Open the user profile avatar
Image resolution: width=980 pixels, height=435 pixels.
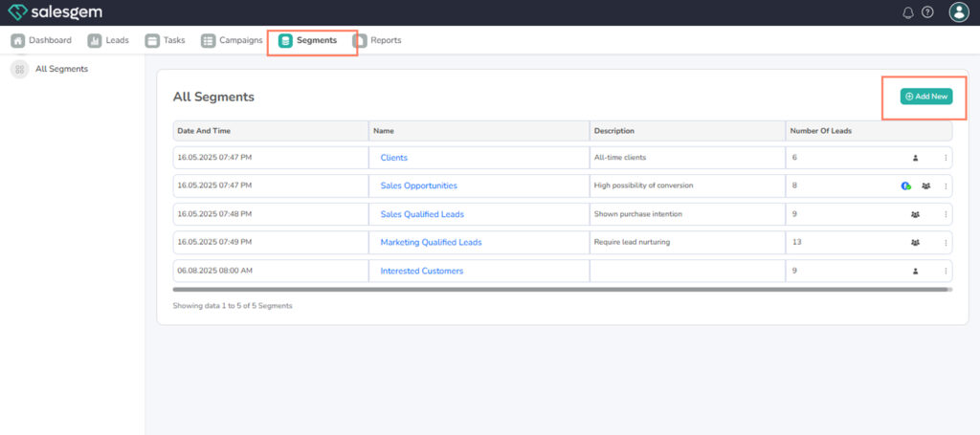pyautogui.click(x=958, y=12)
